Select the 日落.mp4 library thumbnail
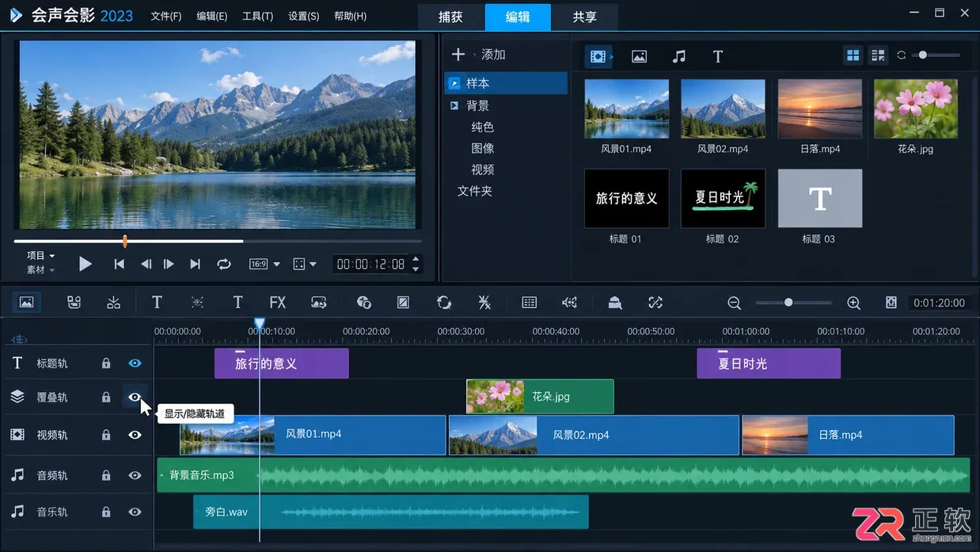 click(819, 108)
